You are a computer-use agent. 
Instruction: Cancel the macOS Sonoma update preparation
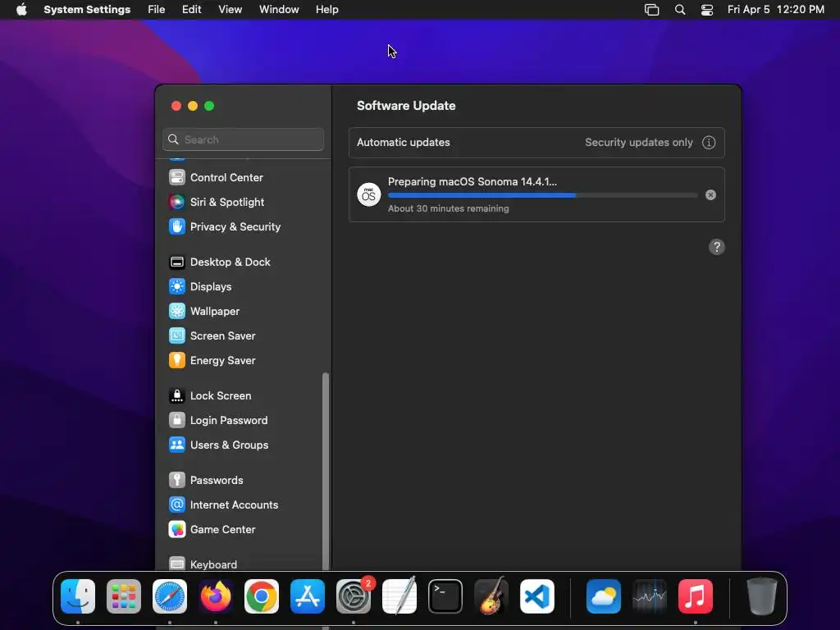(710, 195)
